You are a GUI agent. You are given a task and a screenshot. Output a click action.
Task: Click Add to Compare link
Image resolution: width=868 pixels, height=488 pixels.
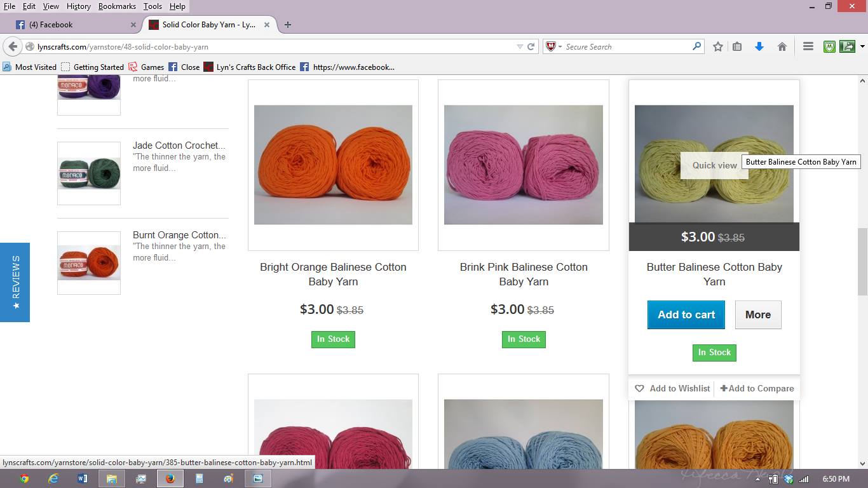[x=757, y=388]
